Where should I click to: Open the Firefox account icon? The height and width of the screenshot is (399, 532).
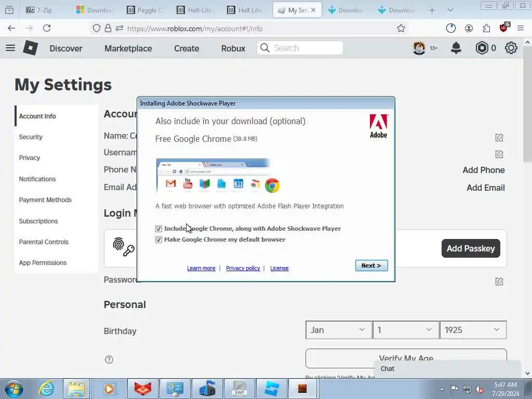tap(469, 29)
